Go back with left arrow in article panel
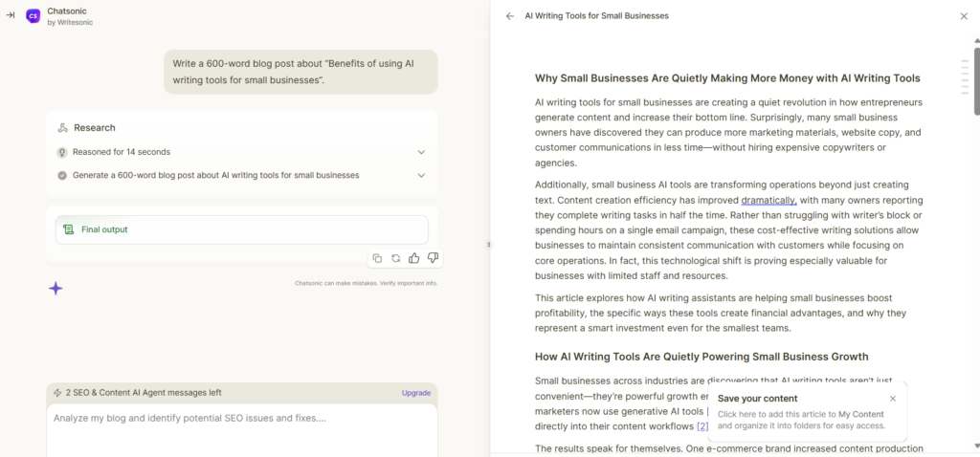This screenshot has width=980, height=457. pos(510,16)
